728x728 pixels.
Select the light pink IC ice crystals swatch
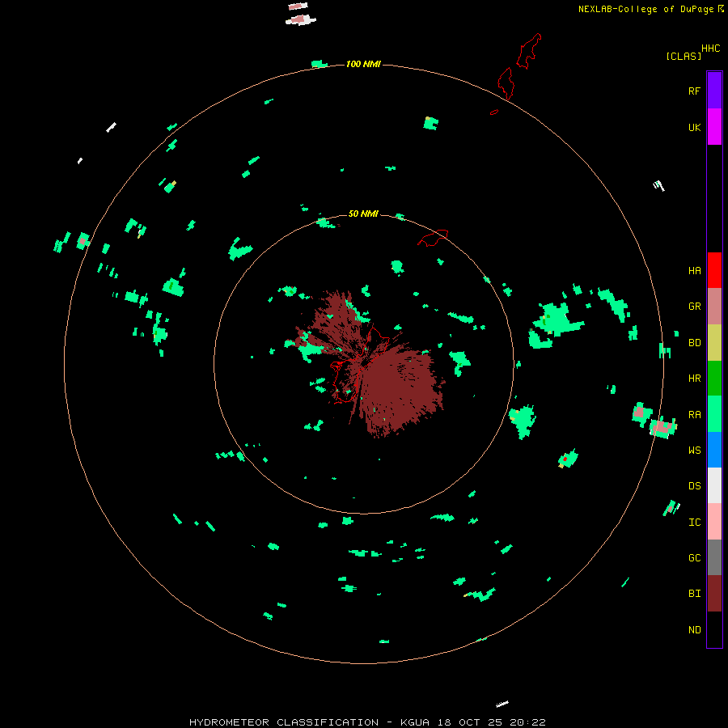pos(714,522)
